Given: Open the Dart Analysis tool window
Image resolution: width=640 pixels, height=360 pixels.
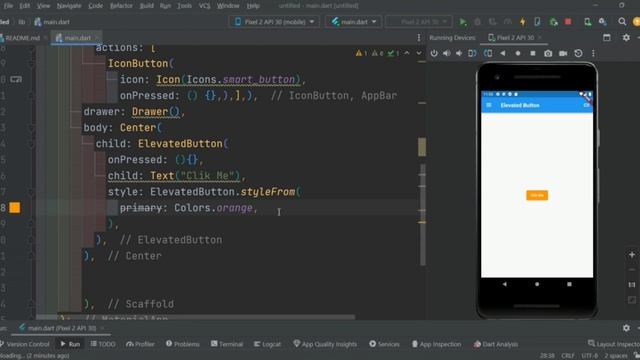Looking at the screenshot, I should 496,344.
